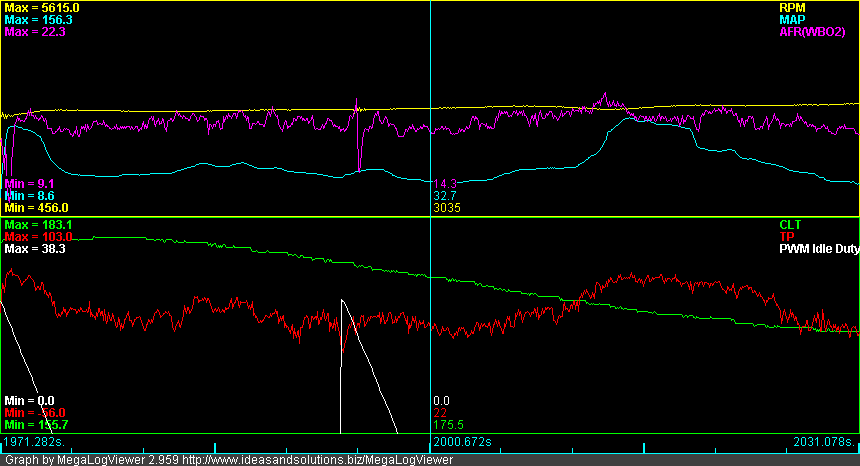The height and width of the screenshot is (466, 860).
Task: Click the MAP peak on the cyan trace
Action: [x=631, y=117]
